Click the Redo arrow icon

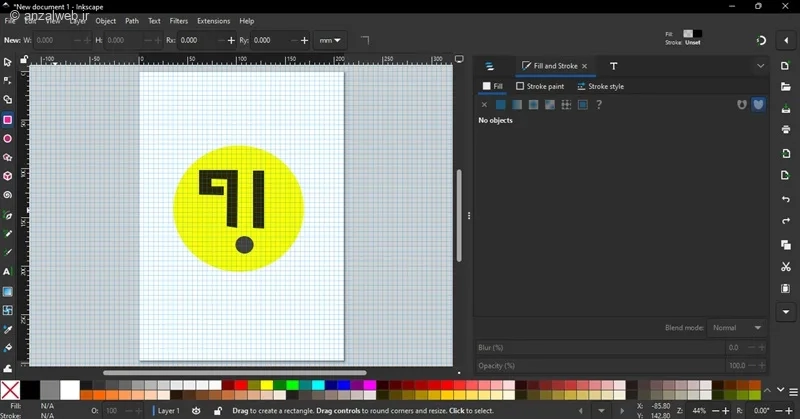(786, 220)
